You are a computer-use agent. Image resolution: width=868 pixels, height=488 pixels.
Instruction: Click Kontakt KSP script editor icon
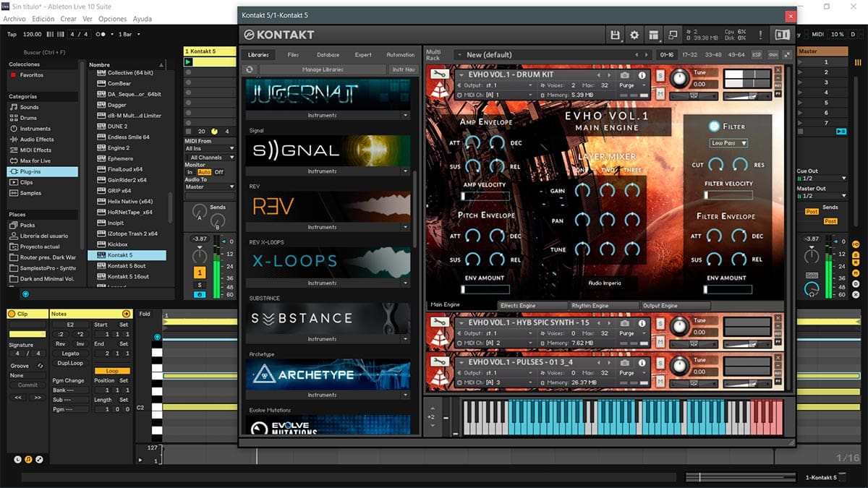coord(757,55)
